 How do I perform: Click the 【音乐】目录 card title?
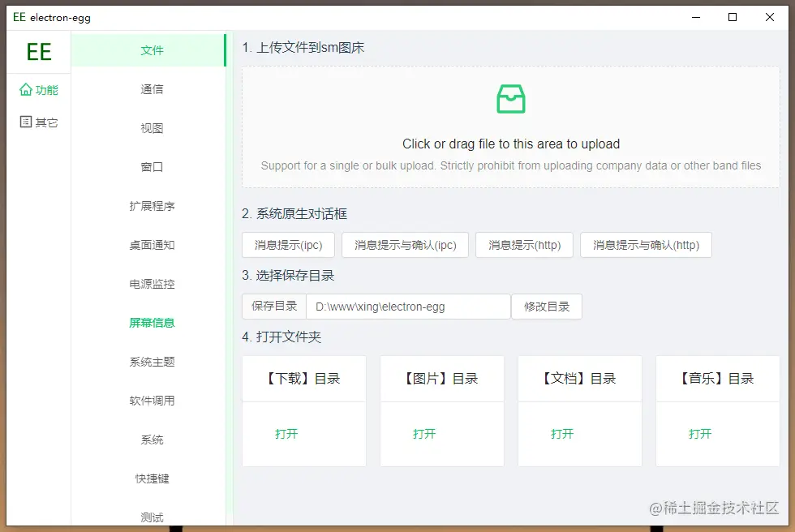point(717,379)
